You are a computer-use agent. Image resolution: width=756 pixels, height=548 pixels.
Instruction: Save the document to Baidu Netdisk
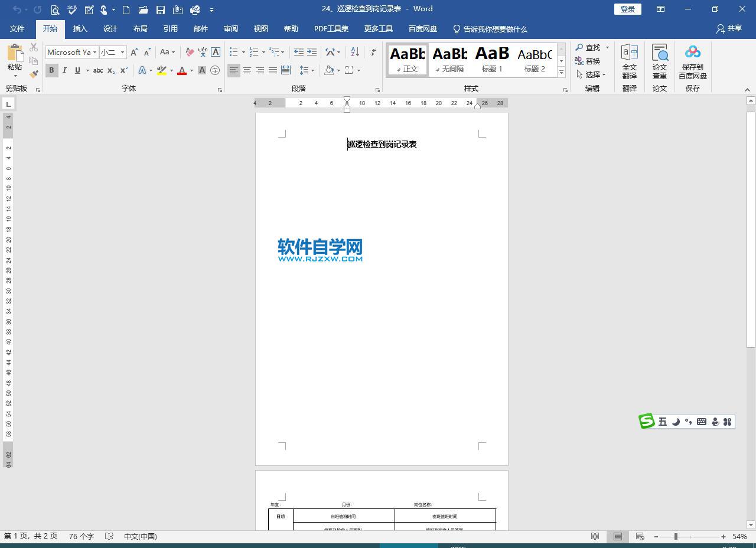692,61
